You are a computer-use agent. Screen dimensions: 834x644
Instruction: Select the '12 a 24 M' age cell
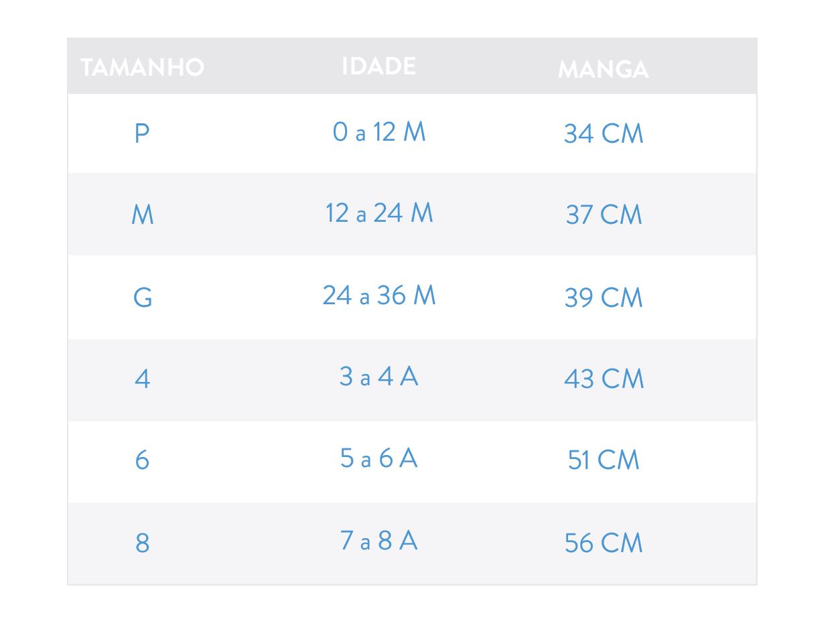[379, 214]
